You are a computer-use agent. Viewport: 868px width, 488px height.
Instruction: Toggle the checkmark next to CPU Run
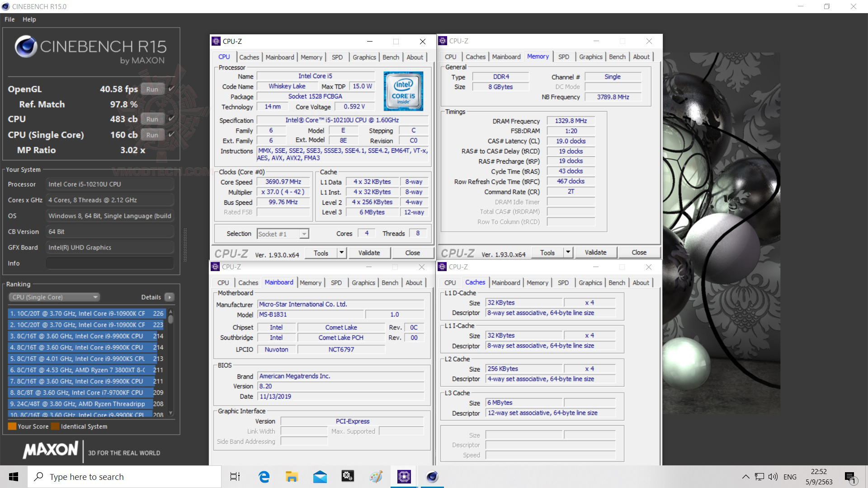click(x=170, y=119)
